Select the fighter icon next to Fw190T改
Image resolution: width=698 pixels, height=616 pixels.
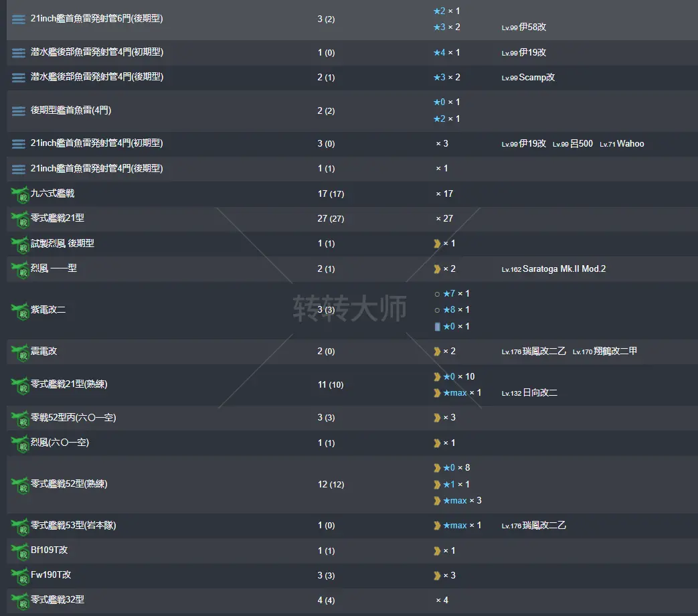pos(20,576)
